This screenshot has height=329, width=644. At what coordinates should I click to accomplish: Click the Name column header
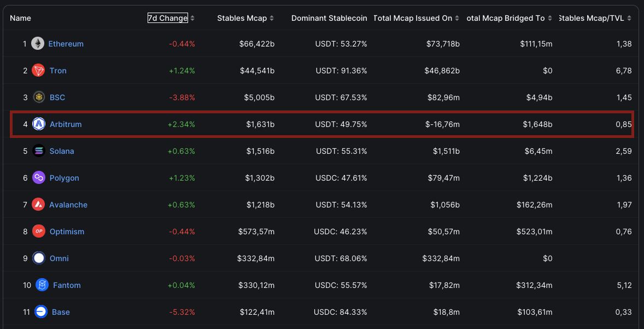click(20, 18)
